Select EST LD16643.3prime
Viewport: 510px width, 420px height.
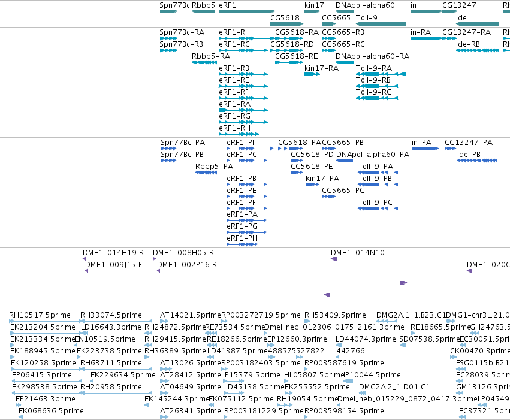click(111, 327)
